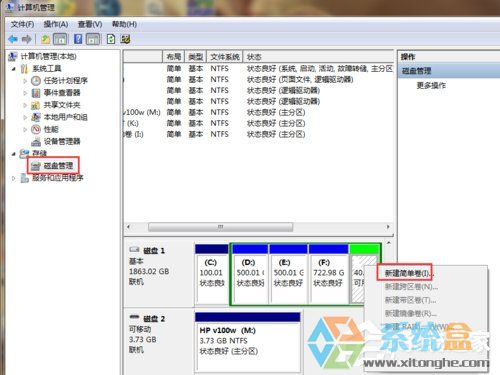500x375 pixels.
Task: Choose 新建镜像卷(R) from context menu
Action: pyautogui.click(x=411, y=313)
